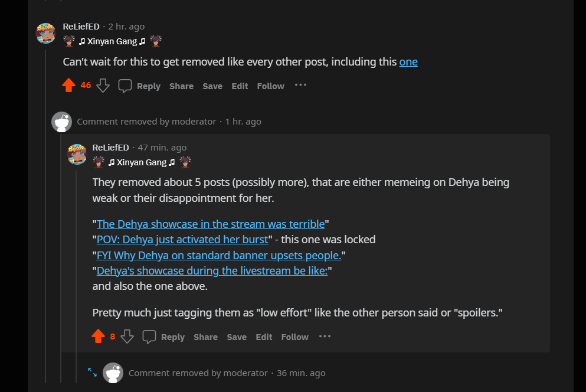
Task: Upvote ReLiefED's top comment
Action: [x=68, y=85]
